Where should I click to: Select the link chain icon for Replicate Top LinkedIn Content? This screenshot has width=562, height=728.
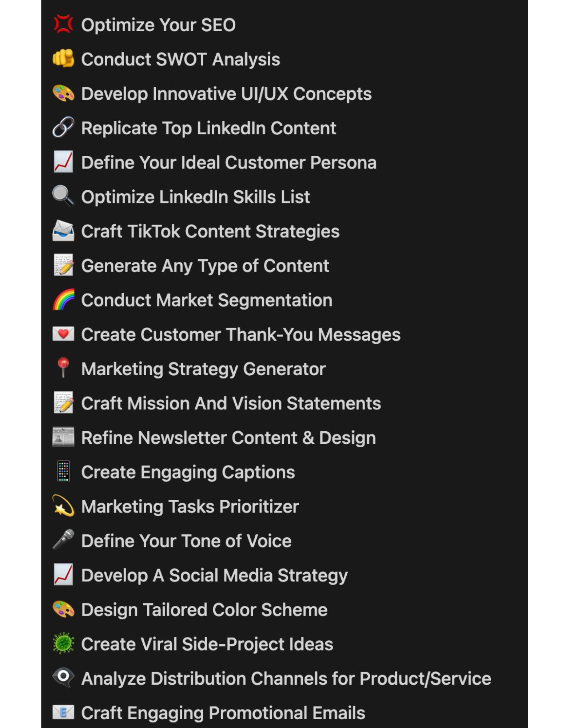[x=63, y=127]
